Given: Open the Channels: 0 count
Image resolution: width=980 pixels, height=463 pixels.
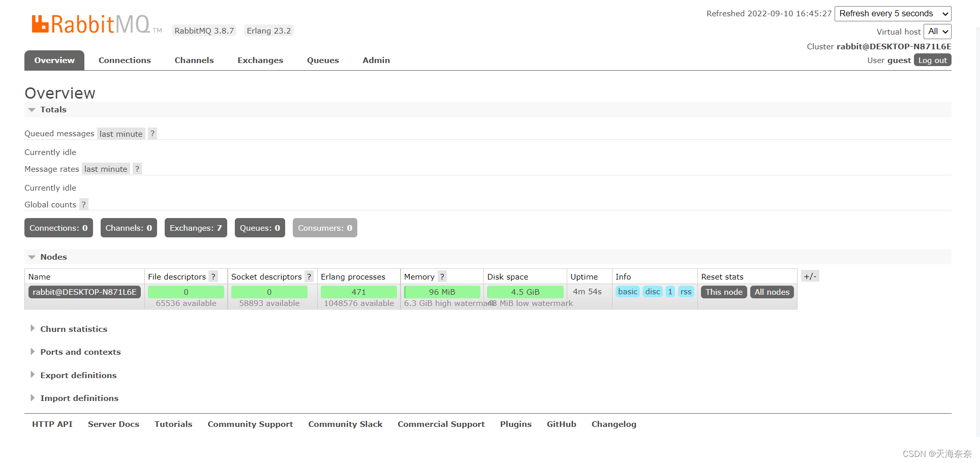Looking at the screenshot, I should [129, 228].
